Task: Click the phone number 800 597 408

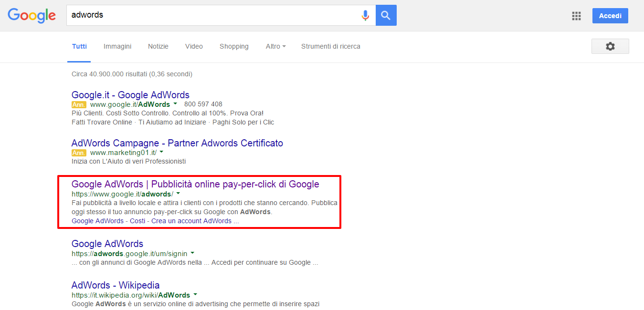Action: click(x=203, y=104)
